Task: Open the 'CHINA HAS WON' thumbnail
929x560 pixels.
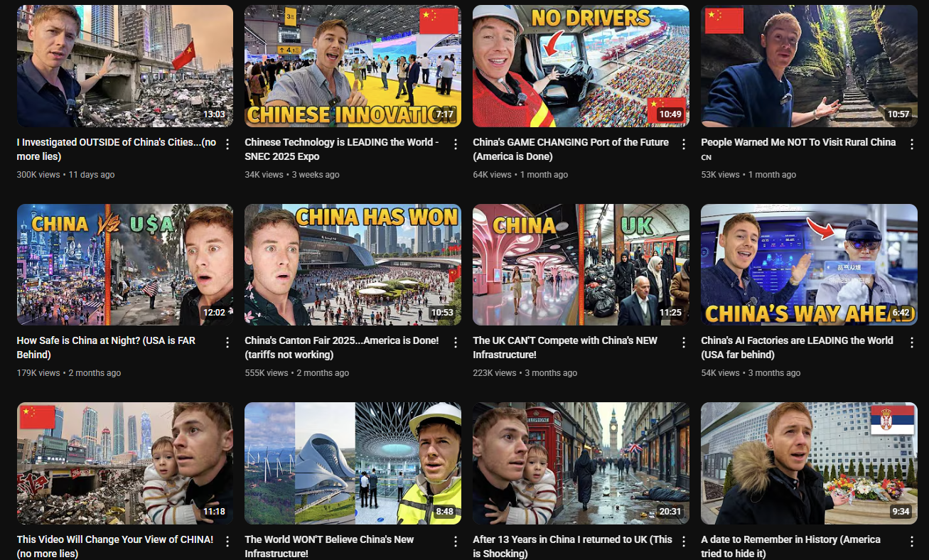Action: tap(353, 265)
